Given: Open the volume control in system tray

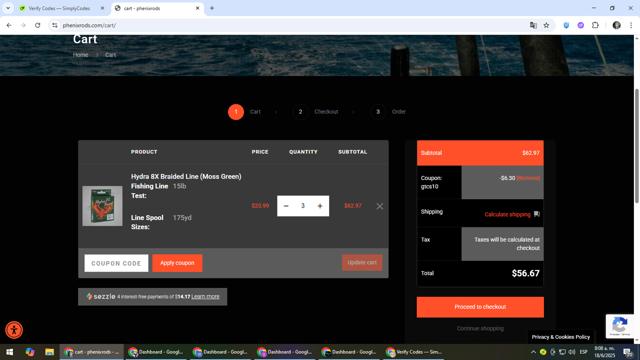Looking at the screenshot, I should tap(572, 352).
